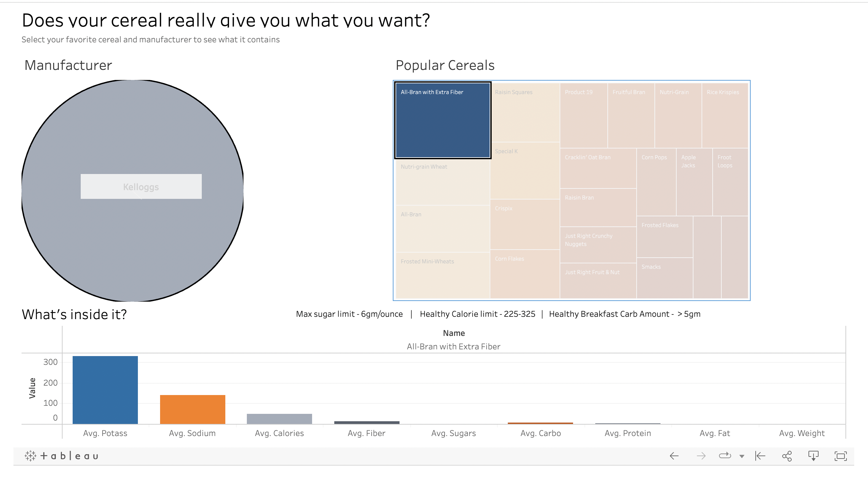
Task: Select the Kelloggs manufacturer circle
Action: (133, 135)
